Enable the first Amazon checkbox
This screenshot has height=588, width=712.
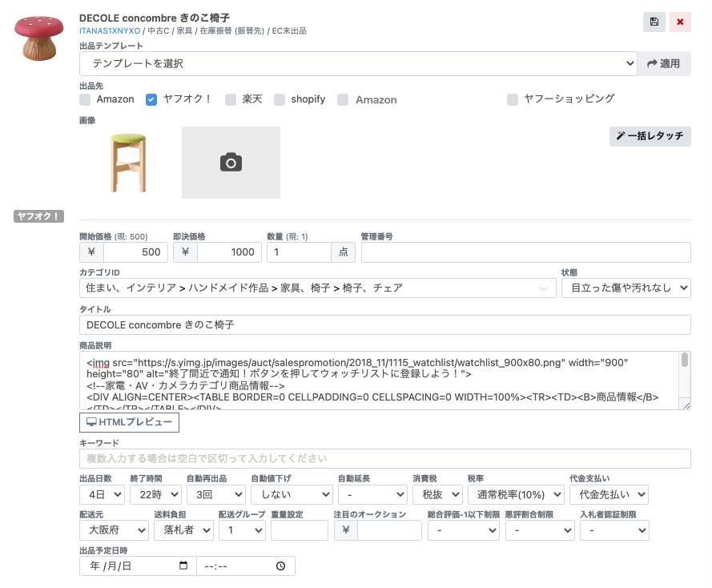pyautogui.click(x=85, y=99)
